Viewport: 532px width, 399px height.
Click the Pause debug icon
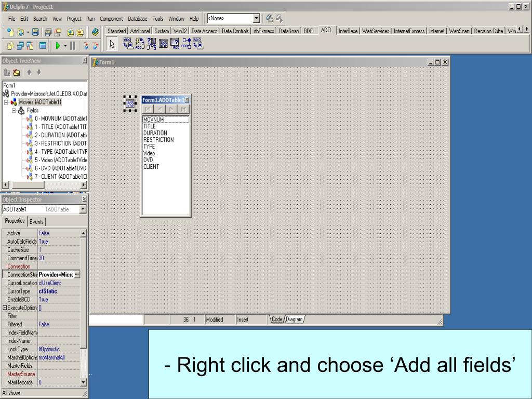[x=73, y=46]
